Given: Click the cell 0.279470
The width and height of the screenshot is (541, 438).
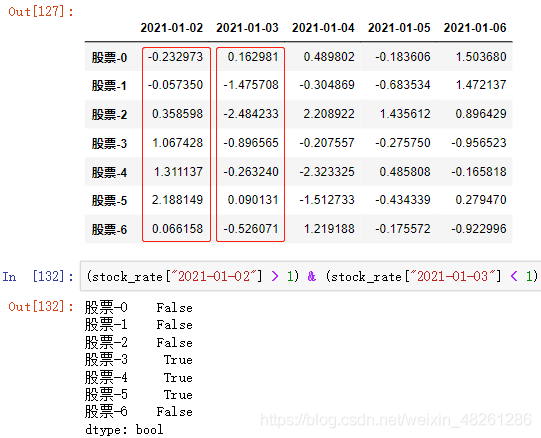Looking at the screenshot, I should click(x=481, y=200).
